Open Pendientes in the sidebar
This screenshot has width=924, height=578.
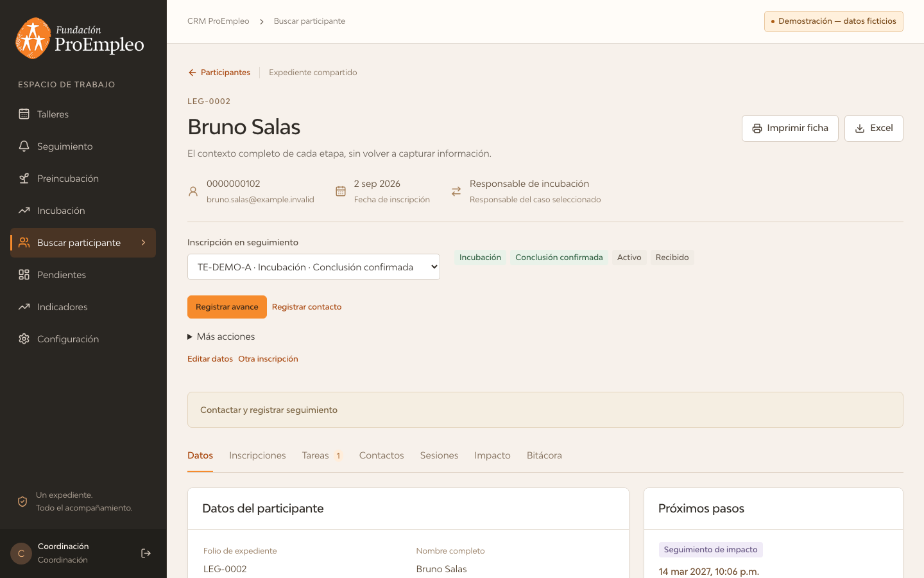[83, 275]
